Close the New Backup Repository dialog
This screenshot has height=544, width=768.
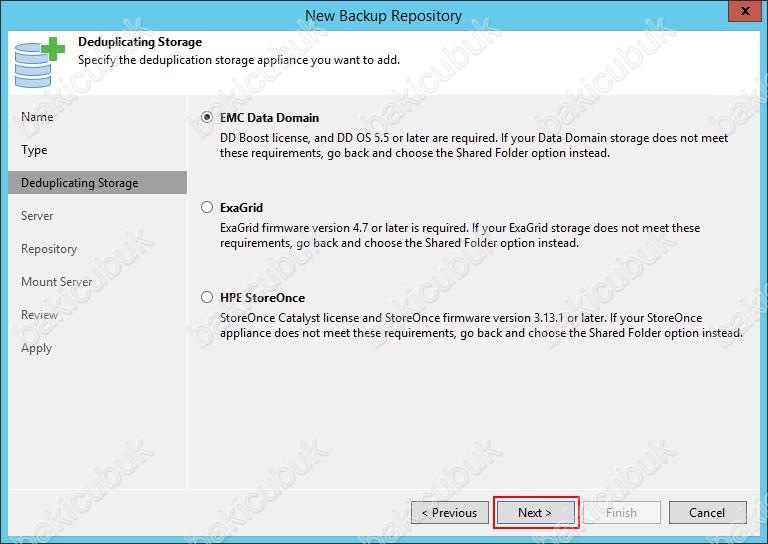745,11
